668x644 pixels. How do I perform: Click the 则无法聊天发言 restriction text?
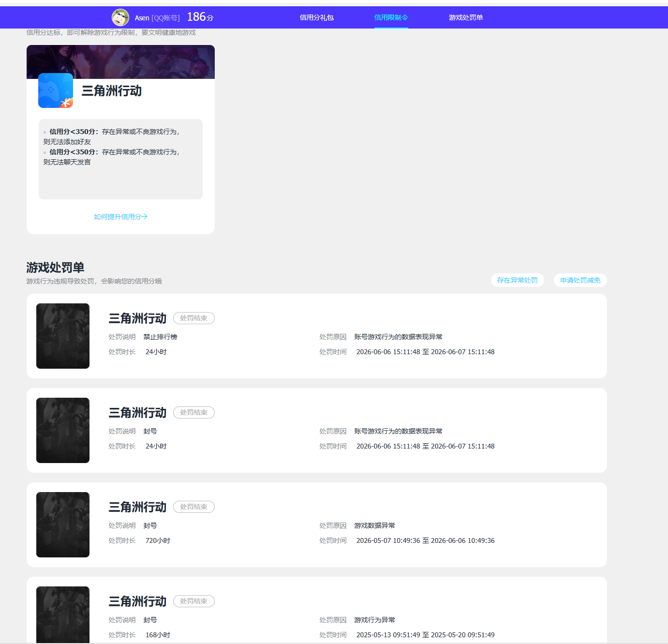pos(67,162)
